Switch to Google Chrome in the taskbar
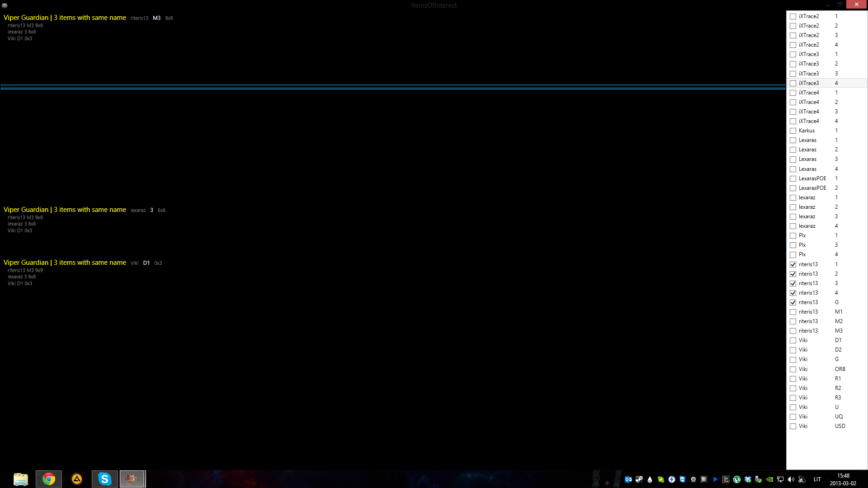 [49, 479]
